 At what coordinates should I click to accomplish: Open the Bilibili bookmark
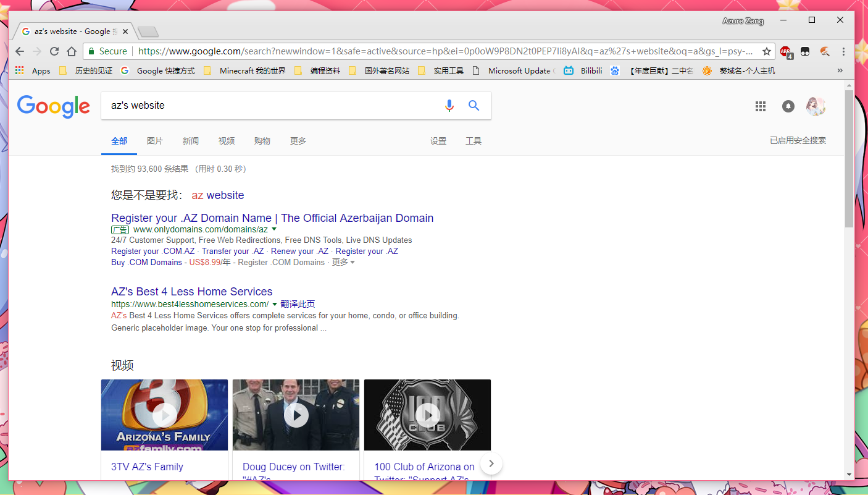click(x=582, y=70)
